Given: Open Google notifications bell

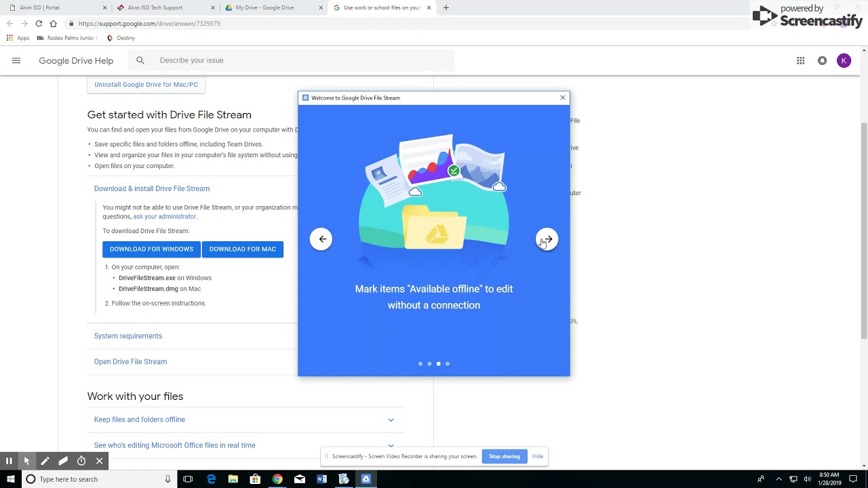Looking at the screenshot, I should click(x=823, y=60).
